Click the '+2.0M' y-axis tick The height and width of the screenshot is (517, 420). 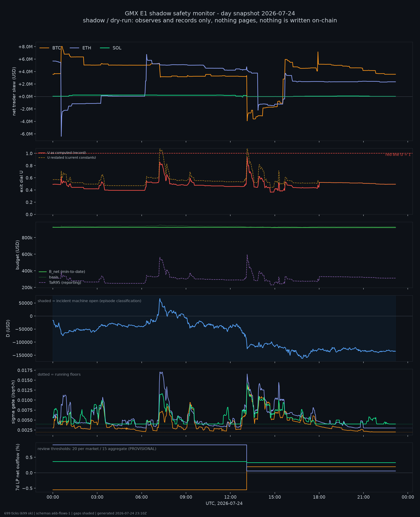tap(25, 84)
